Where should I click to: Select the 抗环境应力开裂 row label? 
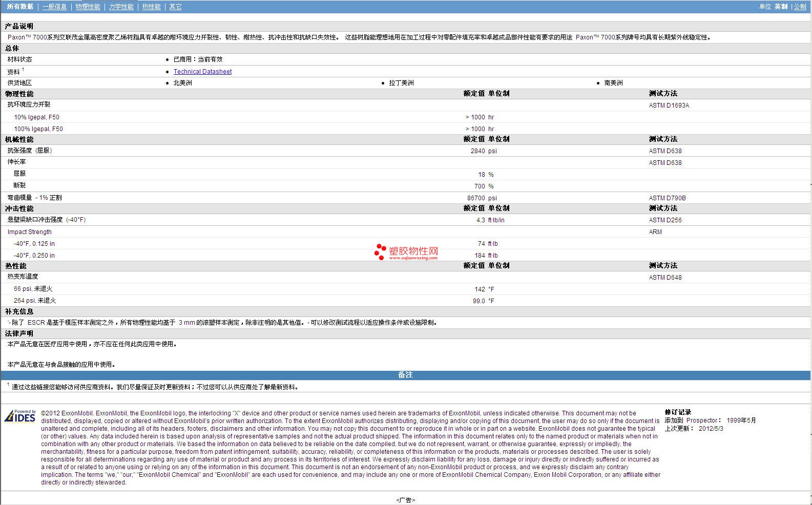click(29, 104)
